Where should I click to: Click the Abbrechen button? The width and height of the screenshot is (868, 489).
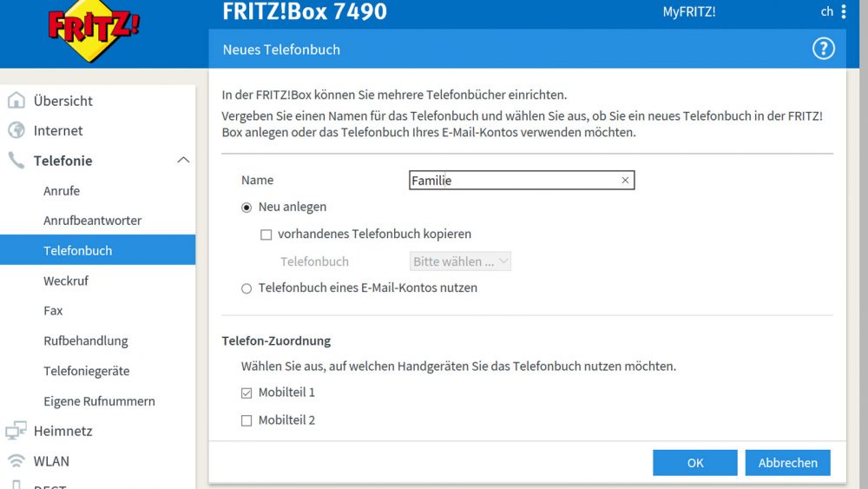[787, 462]
